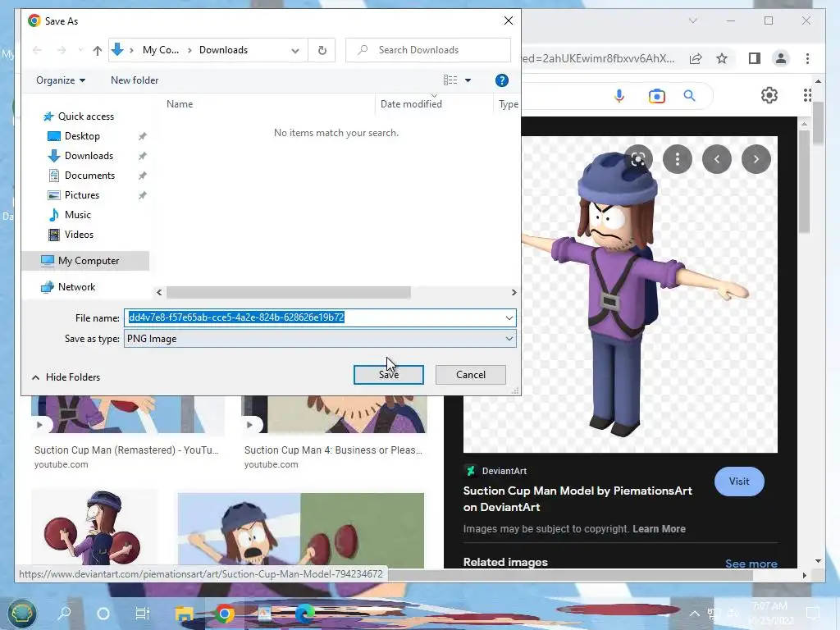This screenshot has height=630, width=840.
Task: Open Suction Cup Man Model DeviantArt title
Action: [x=577, y=499]
